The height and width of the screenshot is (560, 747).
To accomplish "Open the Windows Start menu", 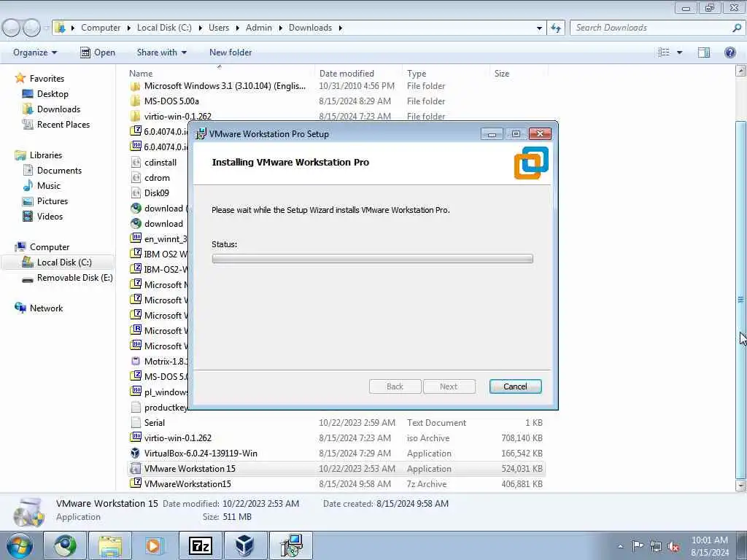I will pos(20,545).
